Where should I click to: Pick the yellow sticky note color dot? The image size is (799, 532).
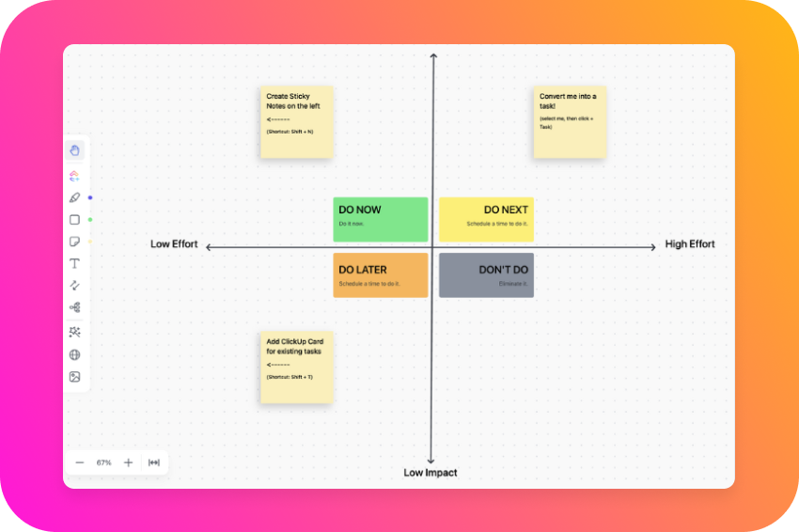[90, 242]
